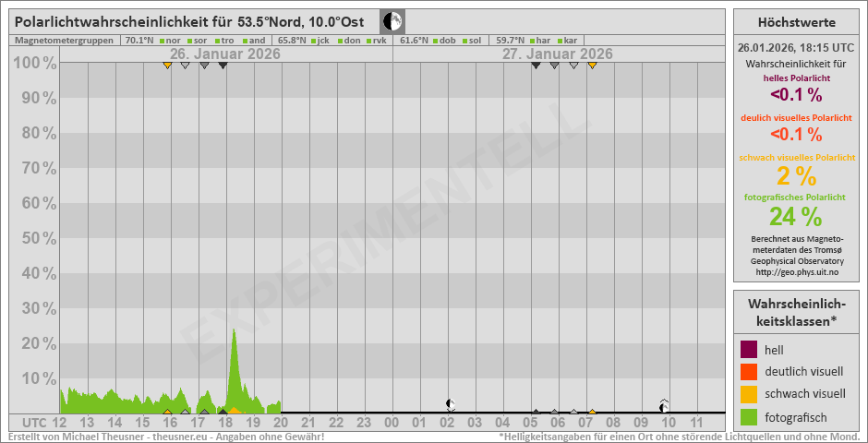The image size is (868, 443).
Task: Click the peak of the green spike
Action: click(234, 330)
